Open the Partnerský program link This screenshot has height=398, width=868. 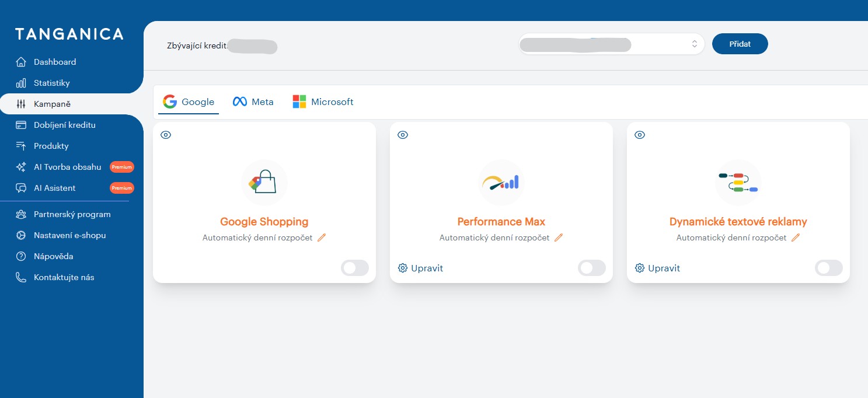coord(72,214)
